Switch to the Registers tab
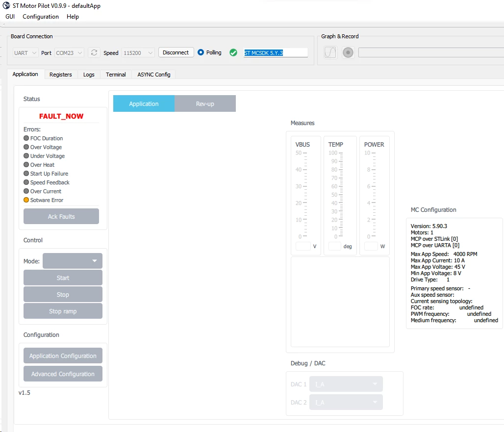Screen dimensions: 504x432 (x=60, y=75)
